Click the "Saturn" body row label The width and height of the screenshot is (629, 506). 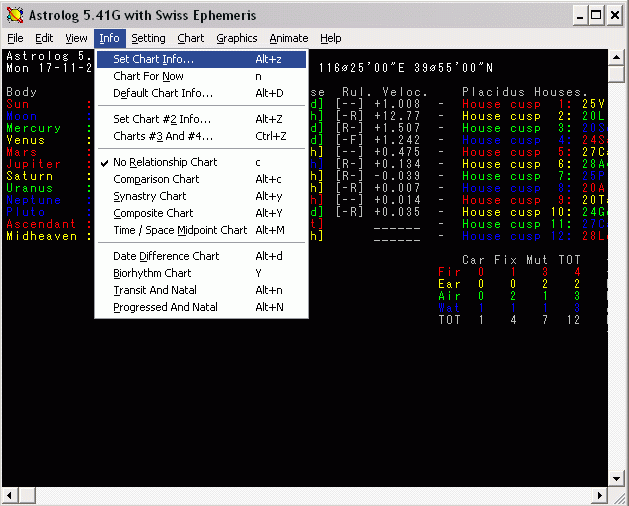pyautogui.click(x=30, y=176)
